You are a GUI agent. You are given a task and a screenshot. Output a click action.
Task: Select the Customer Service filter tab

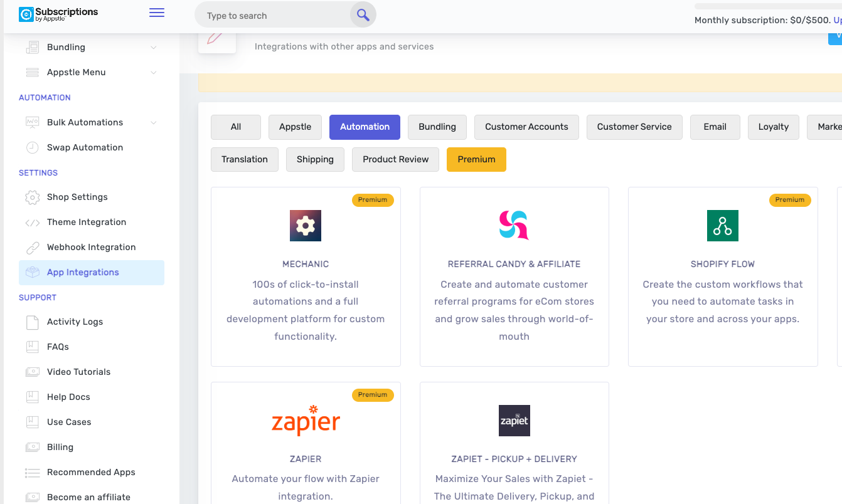(x=634, y=127)
